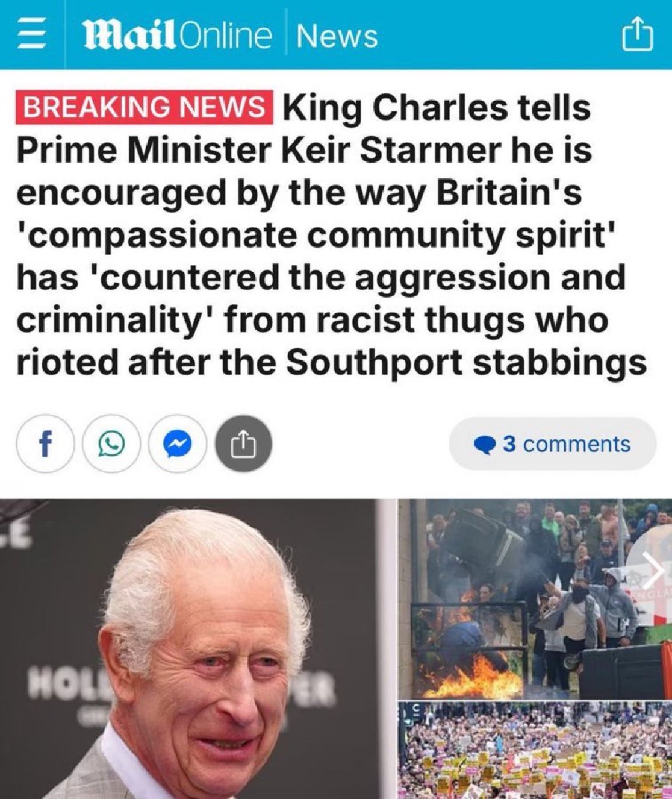Click the red BREAKING NEWS badge
The width and height of the screenshot is (672, 799).
coord(145,108)
